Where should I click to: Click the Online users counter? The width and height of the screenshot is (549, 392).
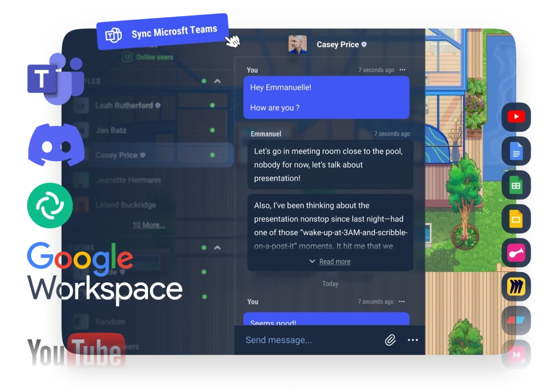coord(148,57)
